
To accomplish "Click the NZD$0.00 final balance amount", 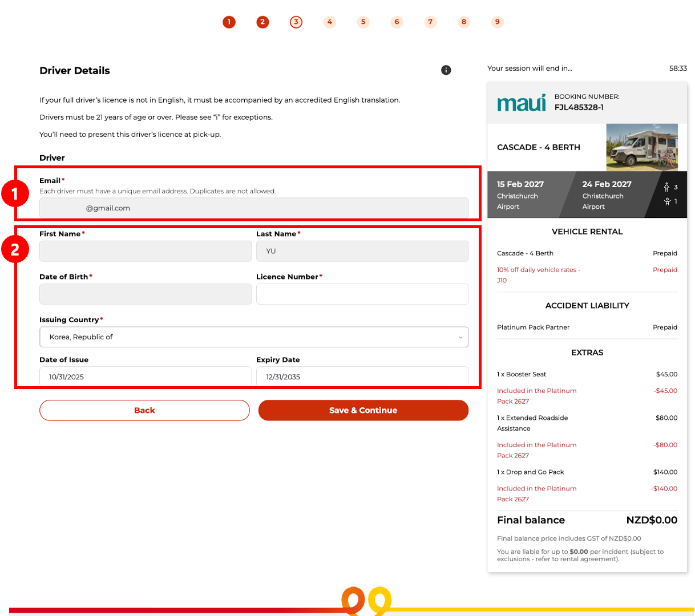I will 652,520.
